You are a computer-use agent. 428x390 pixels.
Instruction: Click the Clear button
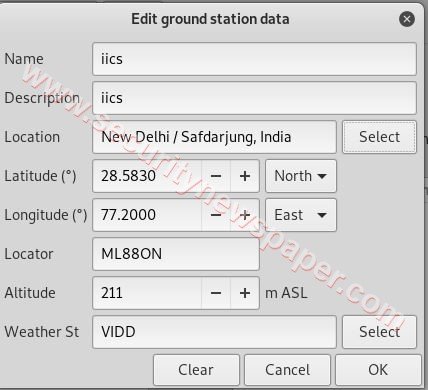(196, 370)
